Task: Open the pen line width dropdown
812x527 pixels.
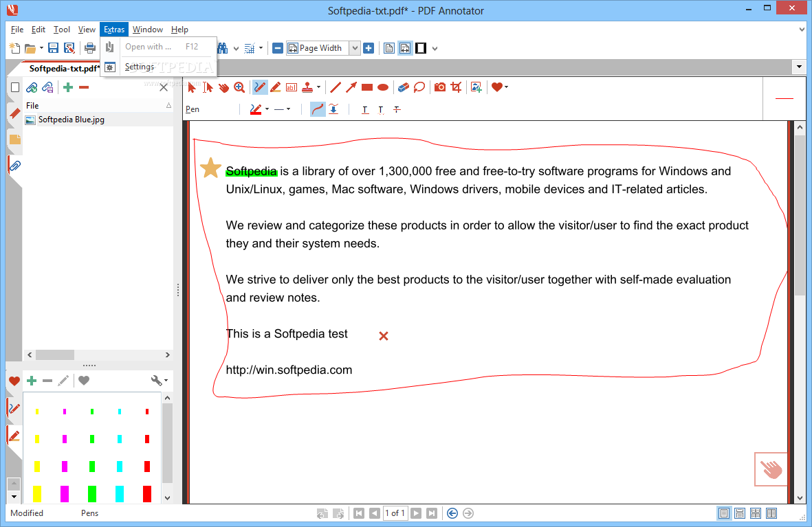Action: (289, 109)
